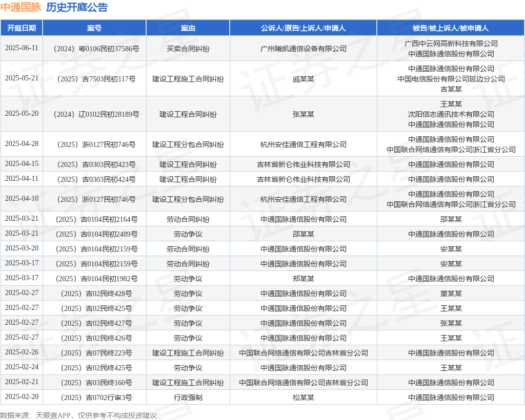
Task: Click the 数据来源 天眼查APP footer note
Action: click(x=78, y=415)
